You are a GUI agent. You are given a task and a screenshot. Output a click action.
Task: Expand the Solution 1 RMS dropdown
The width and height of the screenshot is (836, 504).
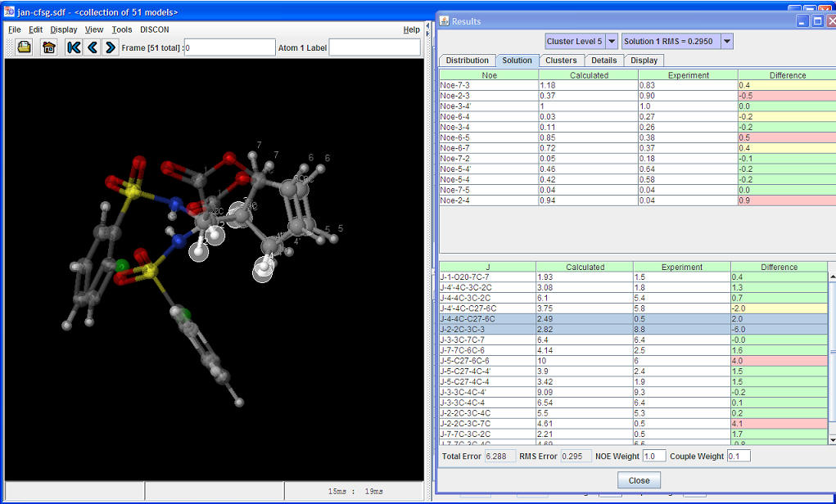coord(726,42)
